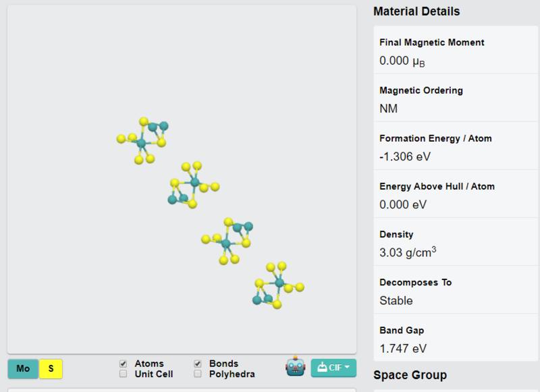The width and height of the screenshot is (540, 392).
Task: Enable the Polyhedra checkbox
Action: [x=198, y=374]
